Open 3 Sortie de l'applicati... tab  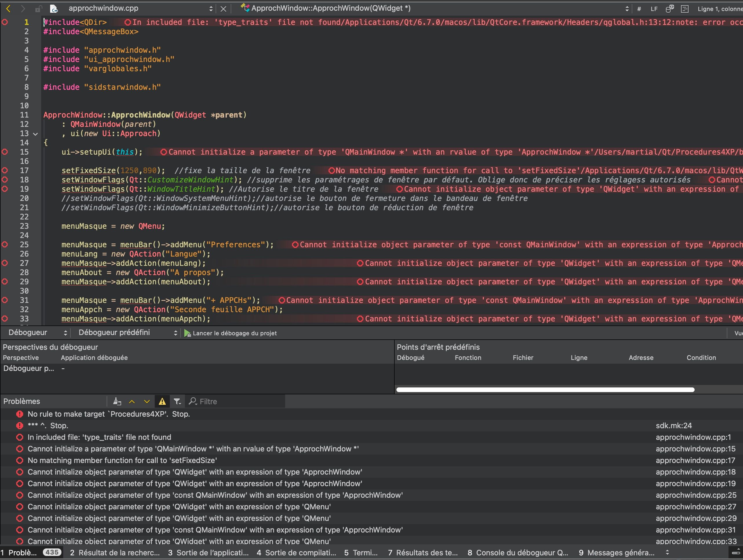coord(208,552)
